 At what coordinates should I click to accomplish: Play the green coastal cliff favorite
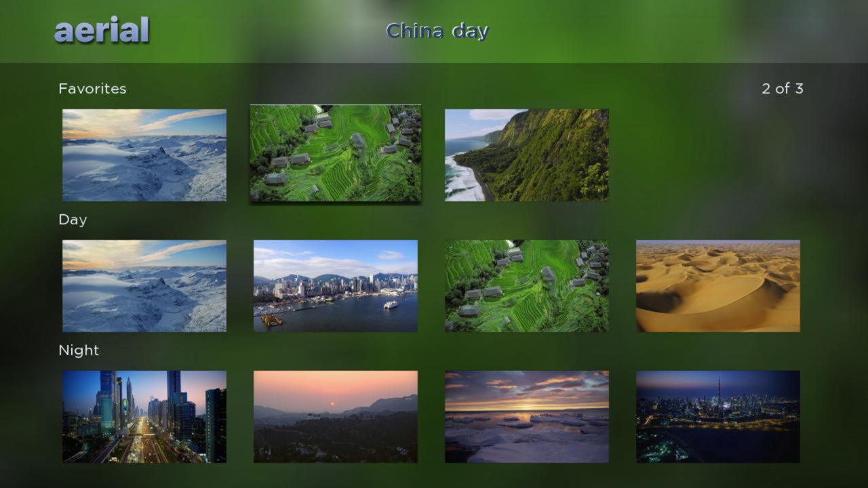(526, 153)
